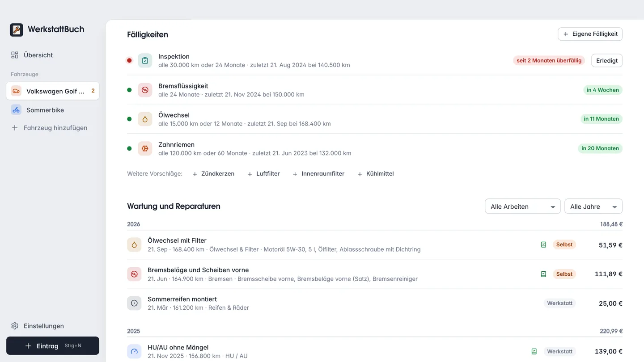The width and height of the screenshot is (644, 362).
Task: Click the Eigene Fälligkeit button
Action: (x=590, y=34)
